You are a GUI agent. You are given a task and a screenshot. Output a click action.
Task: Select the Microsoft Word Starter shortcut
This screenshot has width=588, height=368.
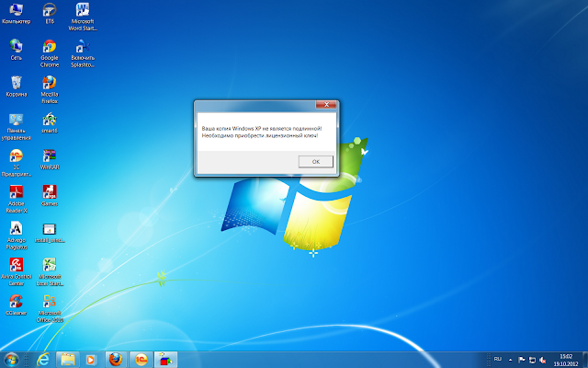(83, 17)
